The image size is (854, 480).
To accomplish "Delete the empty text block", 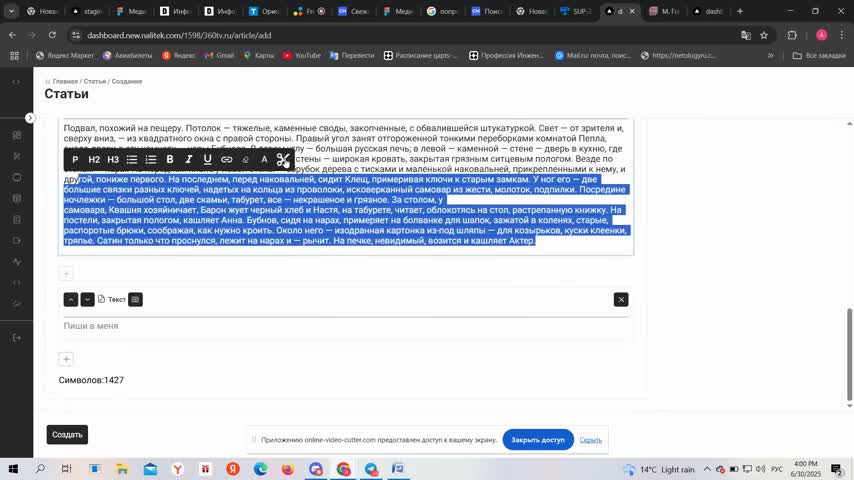I will (621, 299).
